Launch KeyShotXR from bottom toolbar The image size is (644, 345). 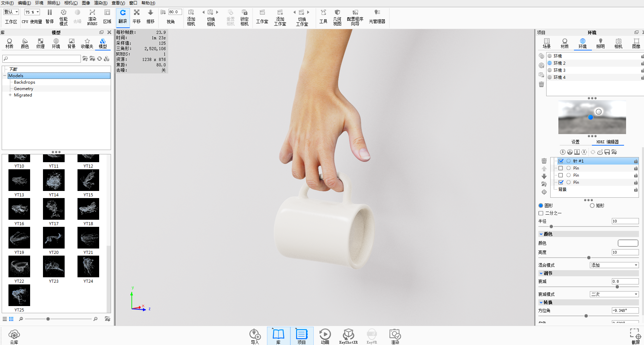coord(348,336)
